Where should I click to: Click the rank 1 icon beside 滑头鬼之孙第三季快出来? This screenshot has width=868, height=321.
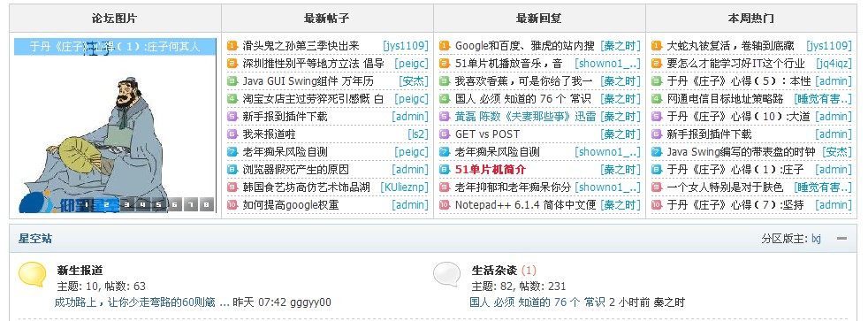232,46
